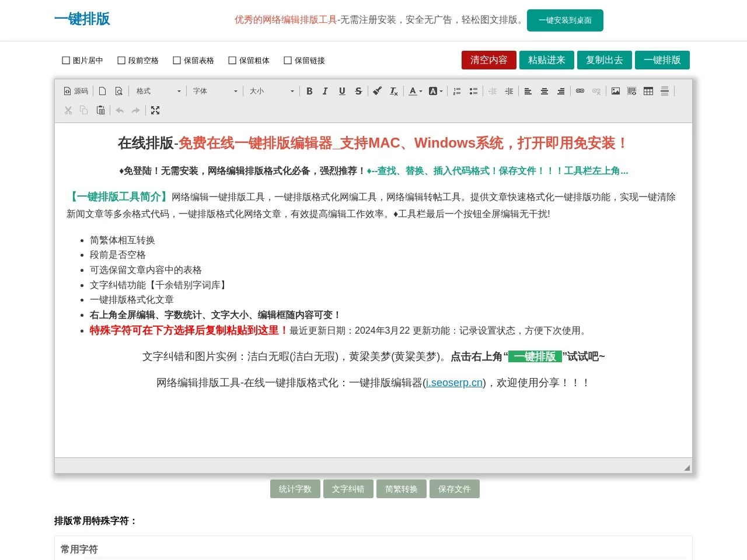The image size is (747, 560).
Task: Center-align the paragraph text
Action: 544,91
